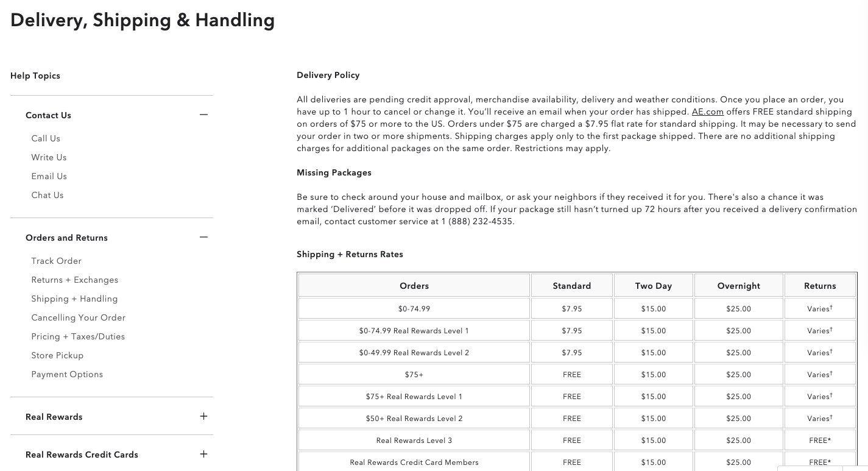Image resolution: width=868 pixels, height=471 pixels.
Task: Click the Varies† link for $0-74.99 returns
Action: [820, 309]
